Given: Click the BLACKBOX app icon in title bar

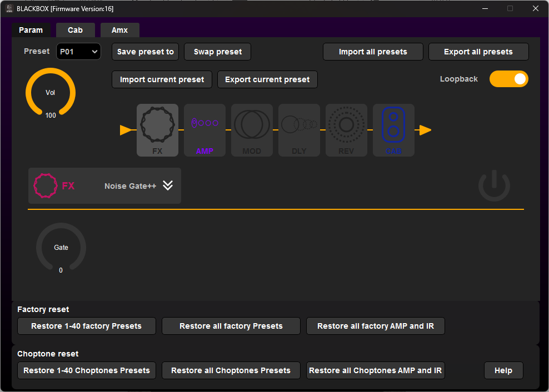Looking at the screenshot, I should point(9,9).
